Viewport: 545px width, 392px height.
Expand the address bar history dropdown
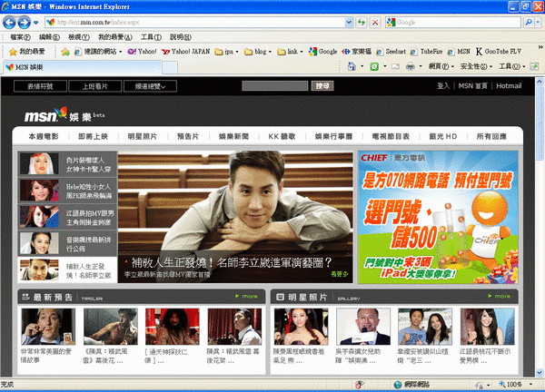click(349, 22)
